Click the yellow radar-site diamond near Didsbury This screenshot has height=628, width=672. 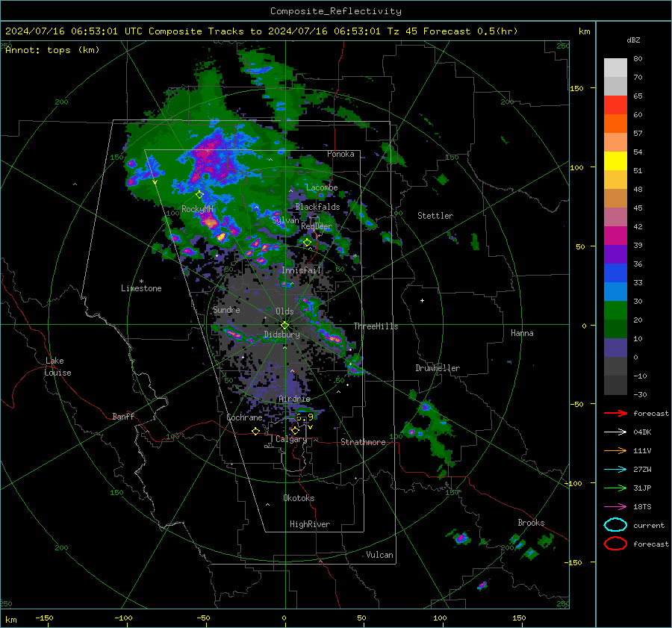284,326
